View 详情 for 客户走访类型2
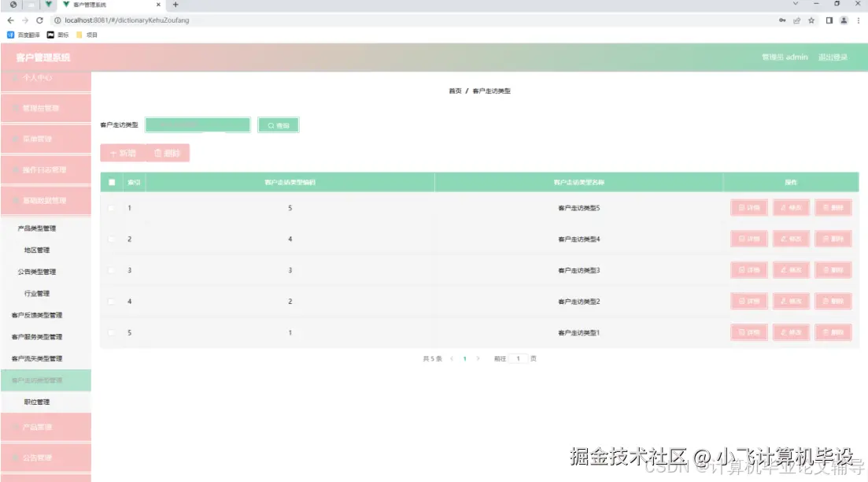 749,302
